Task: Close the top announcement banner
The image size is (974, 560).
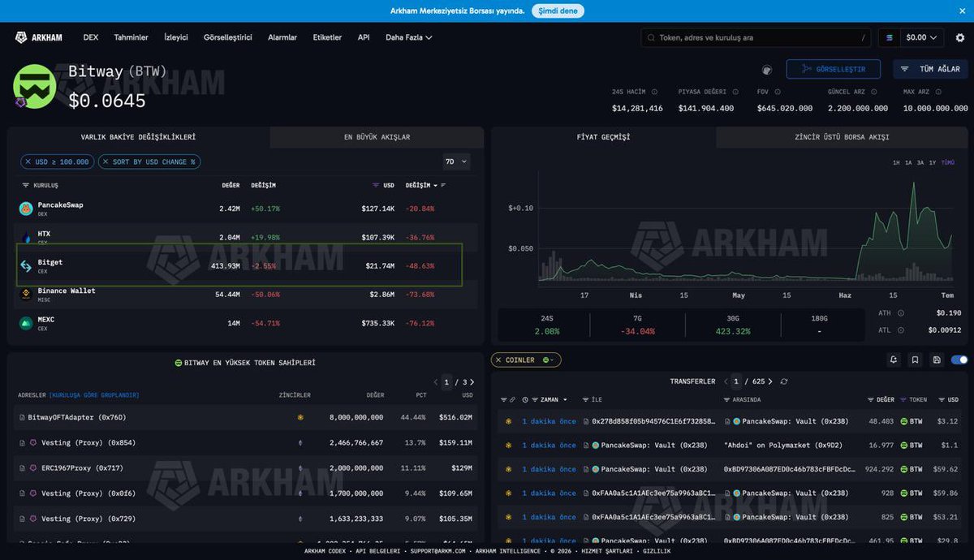Action: click(963, 10)
